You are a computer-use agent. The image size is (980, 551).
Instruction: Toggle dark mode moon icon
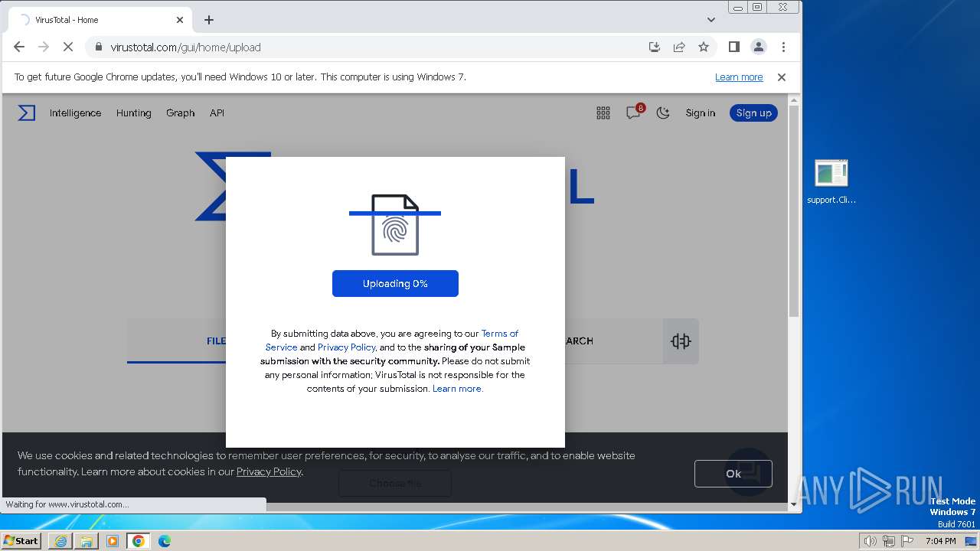click(663, 113)
